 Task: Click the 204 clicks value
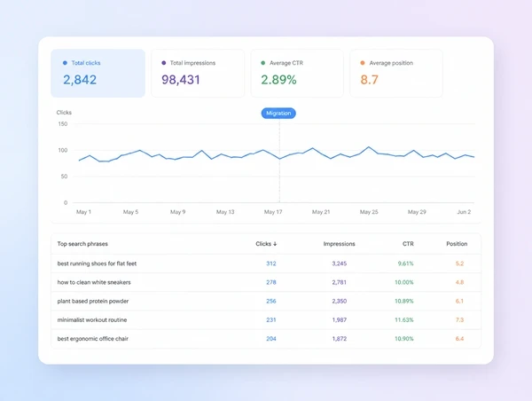coord(271,339)
